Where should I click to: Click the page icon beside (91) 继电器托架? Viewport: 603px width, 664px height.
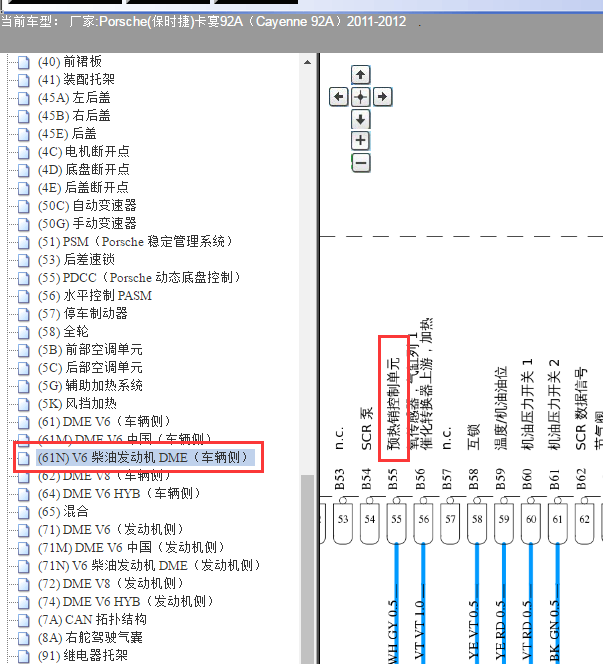(24, 656)
